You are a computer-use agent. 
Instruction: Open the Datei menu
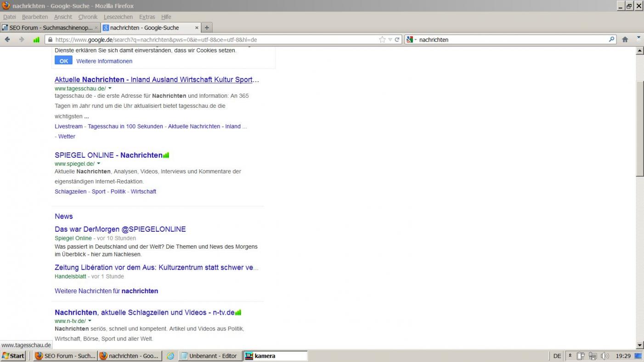10,17
